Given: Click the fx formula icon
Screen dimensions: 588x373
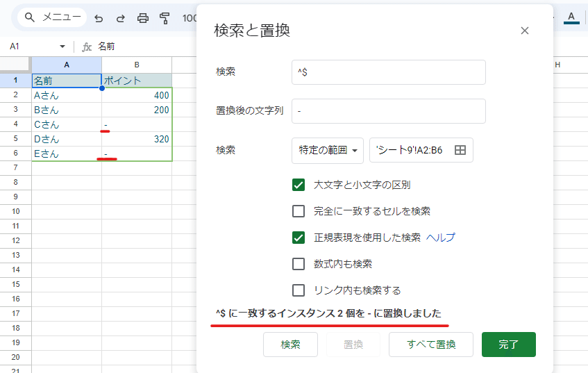Looking at the screenshot, I should click(x=87, y=47).
